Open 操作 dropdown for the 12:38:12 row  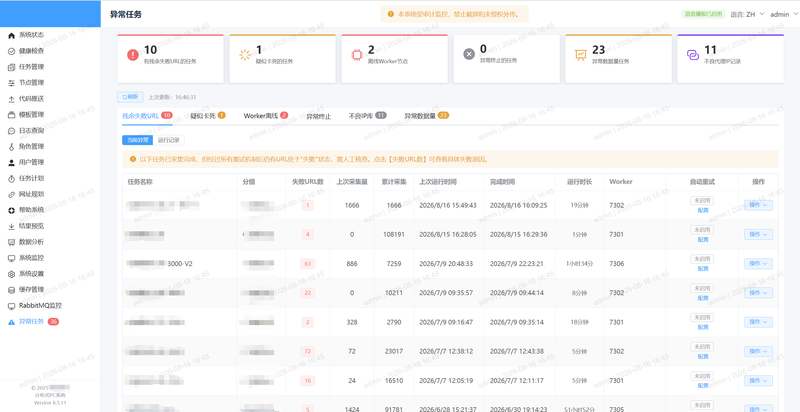coord(758,351)
